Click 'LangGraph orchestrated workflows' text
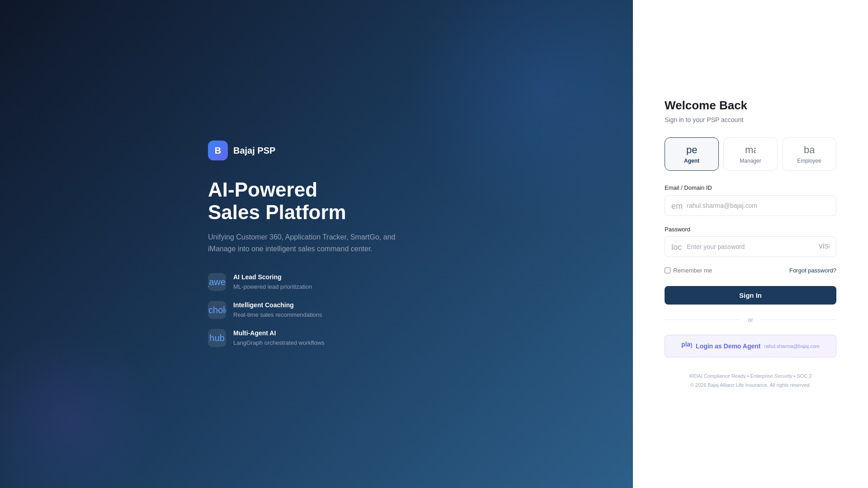The width and height of the screenshot is (868, 488). point(279,343)
